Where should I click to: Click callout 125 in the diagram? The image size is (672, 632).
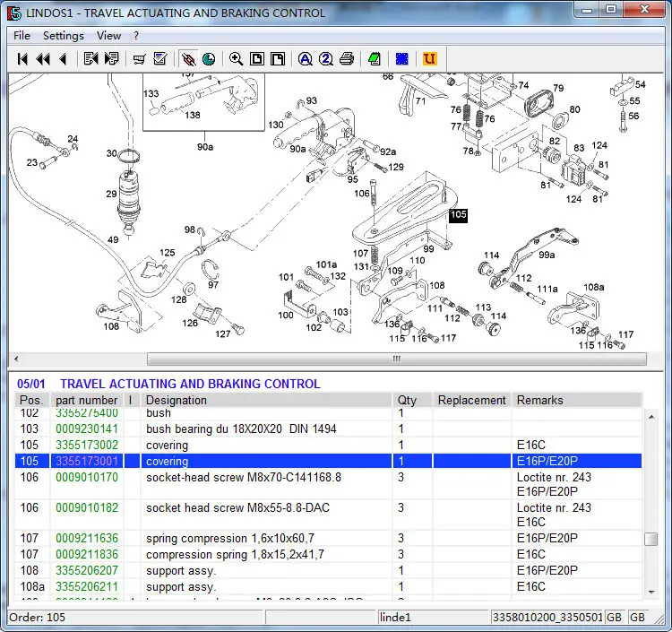168,253
